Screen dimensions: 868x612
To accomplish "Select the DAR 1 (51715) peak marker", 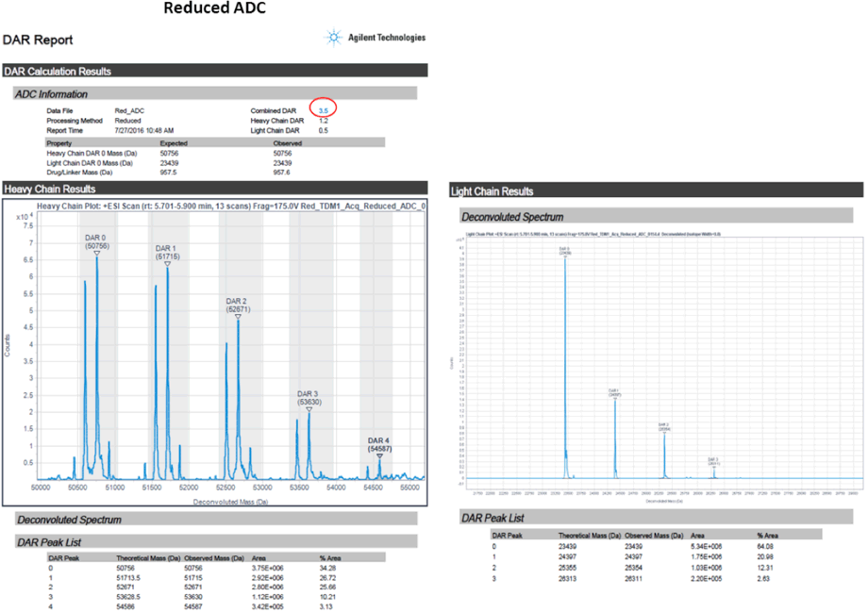I will [167, 263].
